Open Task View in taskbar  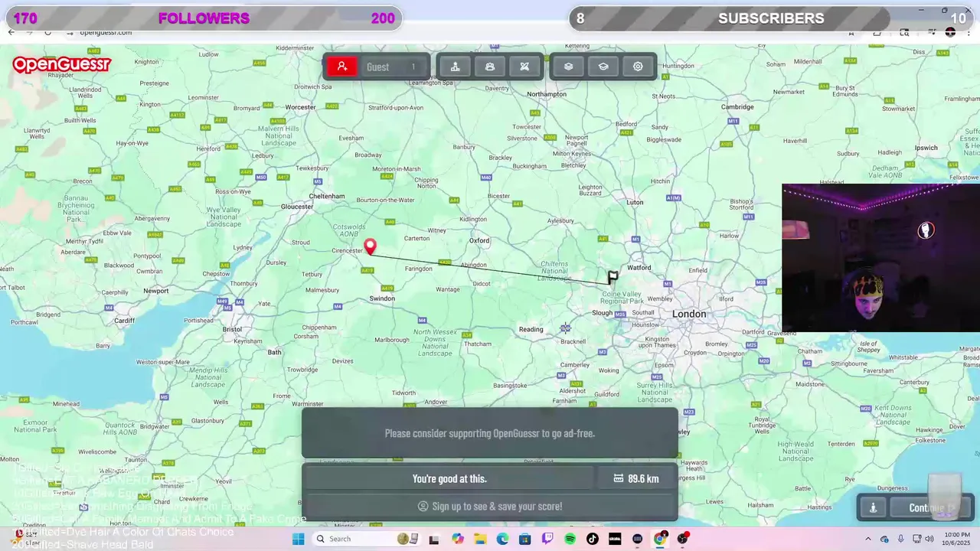coord(434,539)
